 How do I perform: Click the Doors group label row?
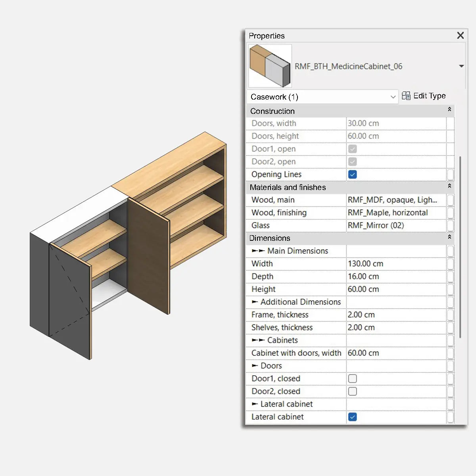pyautogui.click(x=296, y=366)
